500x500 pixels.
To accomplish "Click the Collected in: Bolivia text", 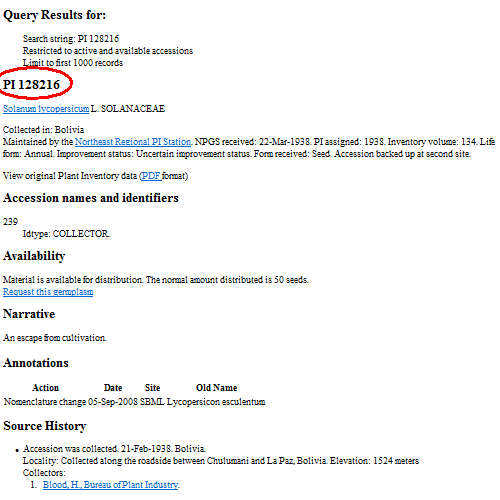I will [x=43, y=130].
